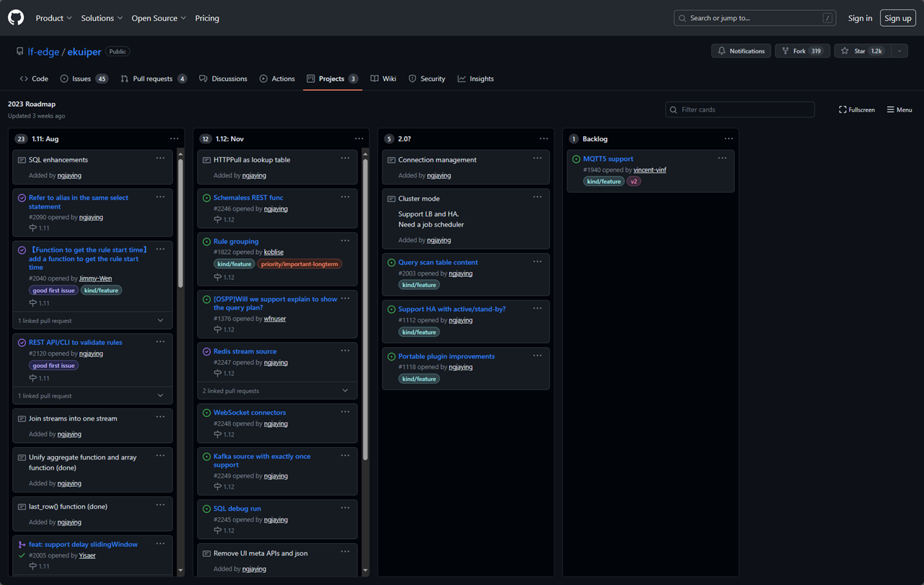This screenshot has height=585, width=924.
Task: Expand linked pull request under Function rule start time card
Action: tap(92, 320)
